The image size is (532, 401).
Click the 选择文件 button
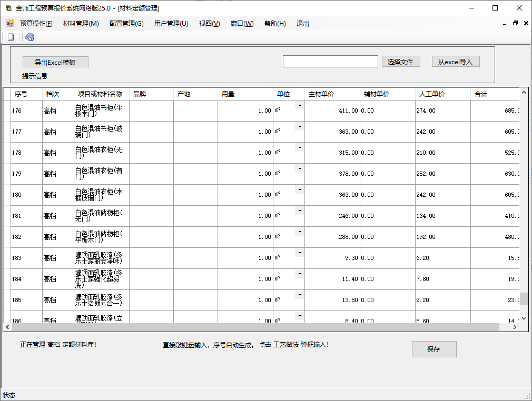pos(401,62)
